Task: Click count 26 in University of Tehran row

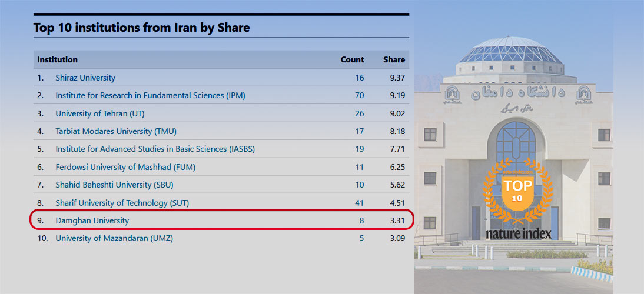Action: tap(360, 113)
